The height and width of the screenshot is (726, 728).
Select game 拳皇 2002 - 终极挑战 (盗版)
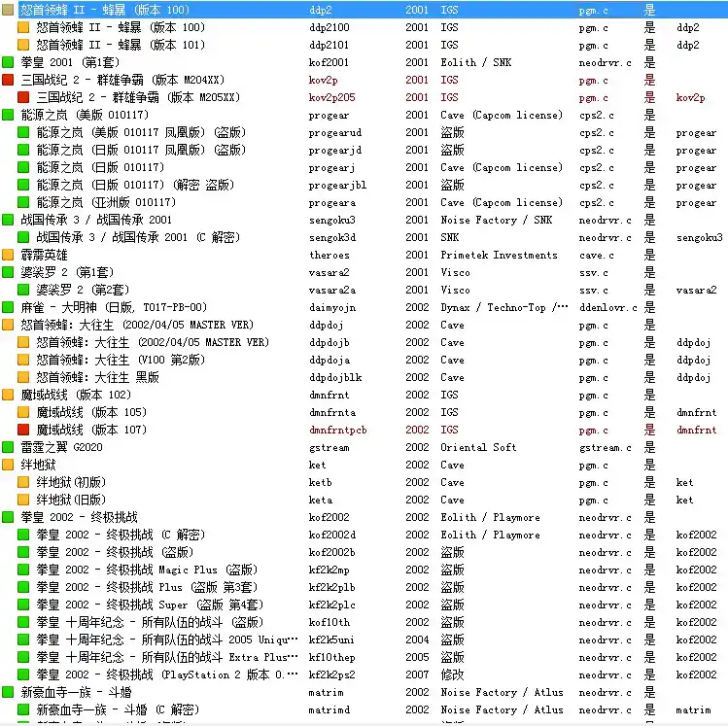coord(115,552)
